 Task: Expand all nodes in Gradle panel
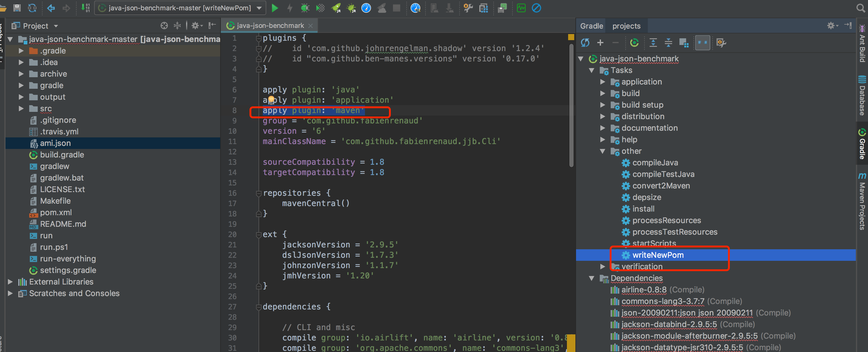[653, 43]
